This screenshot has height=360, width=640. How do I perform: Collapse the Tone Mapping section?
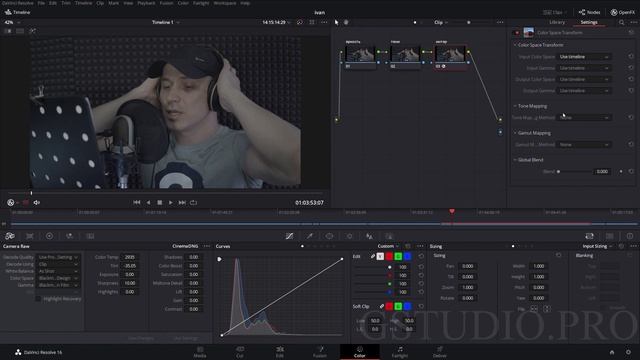tap(515, 106)
